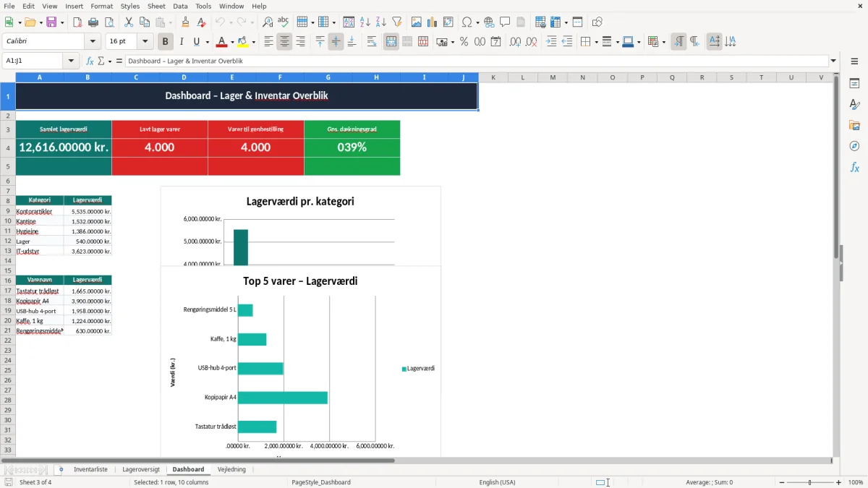
Task: Toggle Align Left
Action: click(268, 42)
